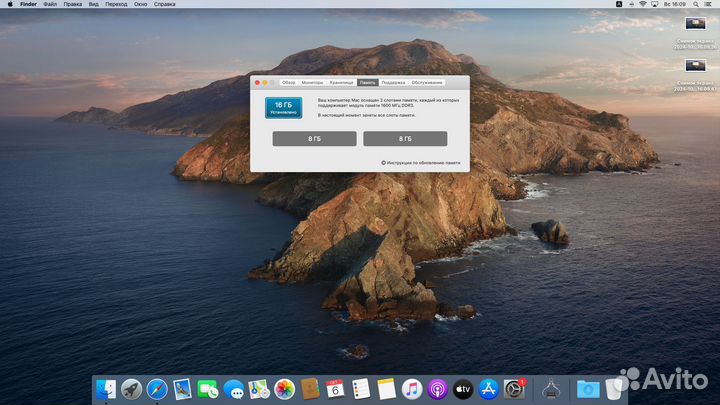The image size is (720, 405).
Task: Open Spotlight search magnifier
Action: pos(696,4)
